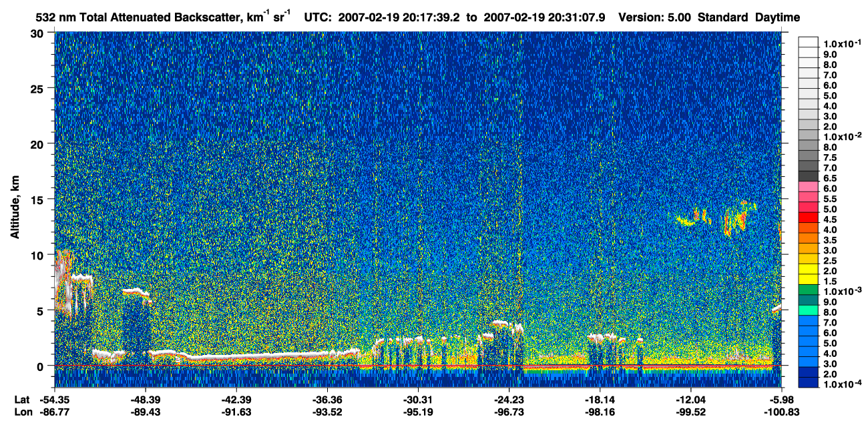Click the 'Lat' row label
868x445 pixels.
(x=21, y=399)
